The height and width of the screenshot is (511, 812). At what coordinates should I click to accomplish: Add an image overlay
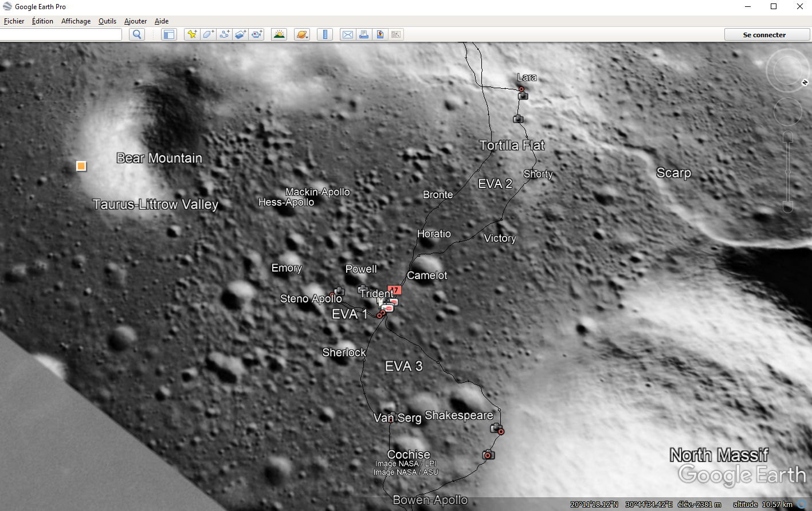pos(240,34)
